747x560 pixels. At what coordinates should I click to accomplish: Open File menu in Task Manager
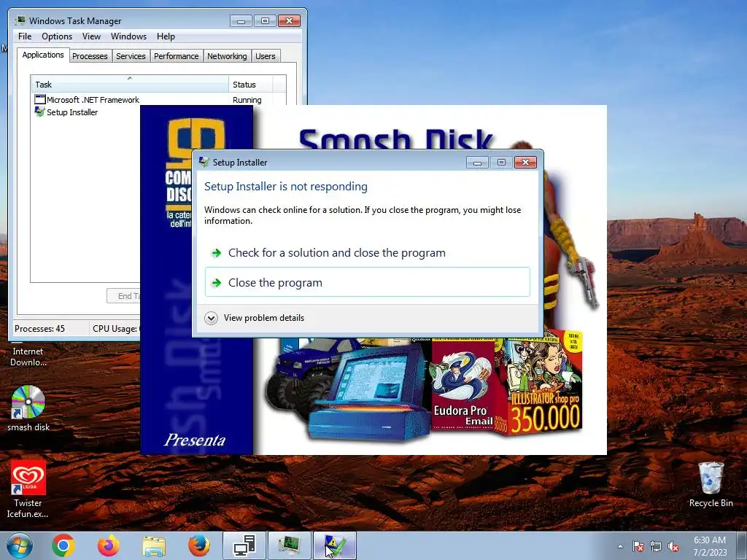click(x=25, y=36)
